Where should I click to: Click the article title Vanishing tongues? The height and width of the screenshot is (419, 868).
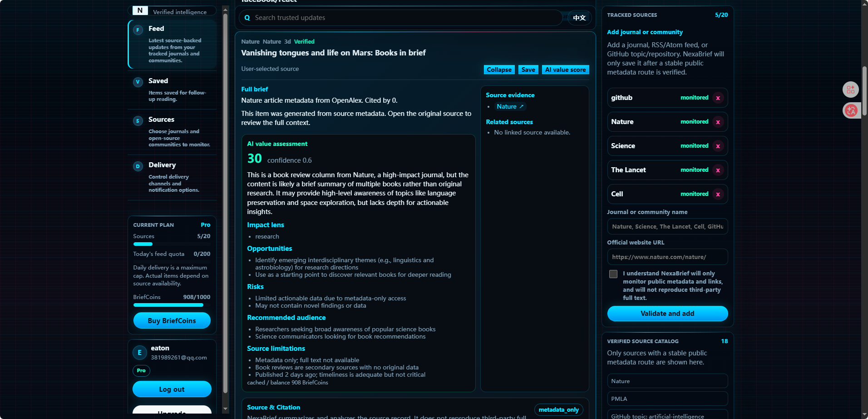tap(333, 53)
